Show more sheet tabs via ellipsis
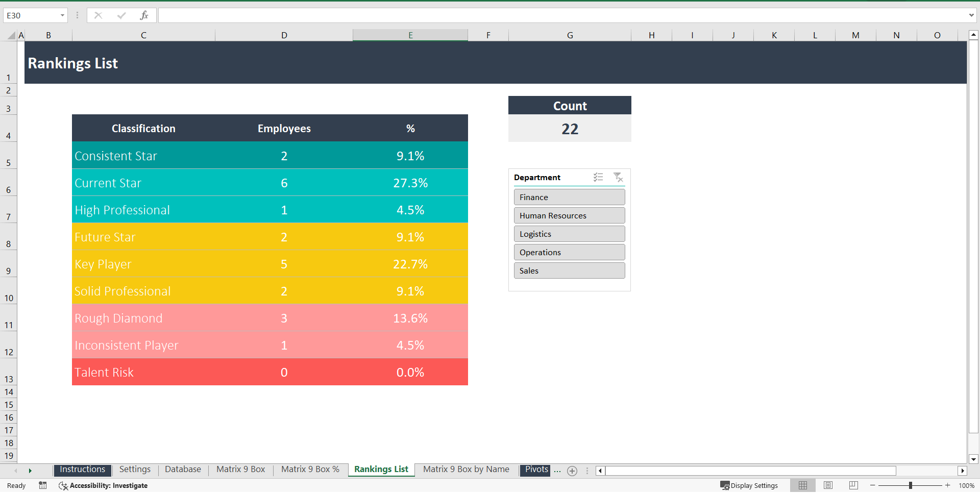The width and height of the screenshot is (980, 493). [x=557, y=470]
